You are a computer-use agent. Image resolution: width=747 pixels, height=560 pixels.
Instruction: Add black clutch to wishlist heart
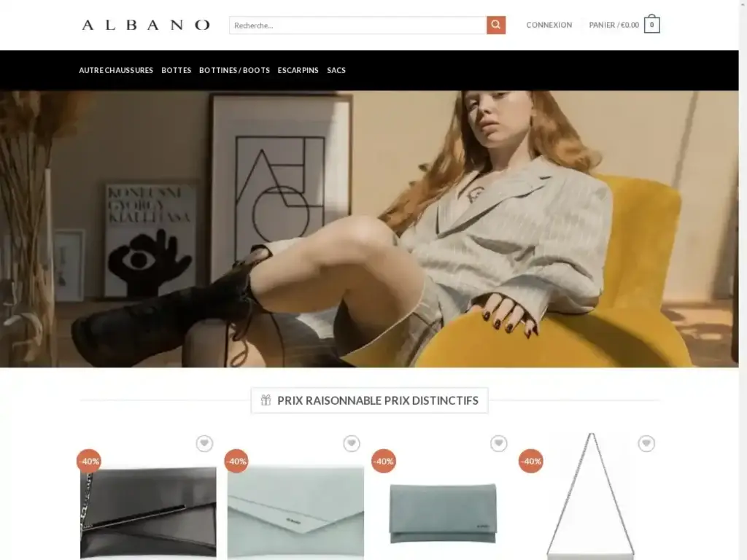204,443
